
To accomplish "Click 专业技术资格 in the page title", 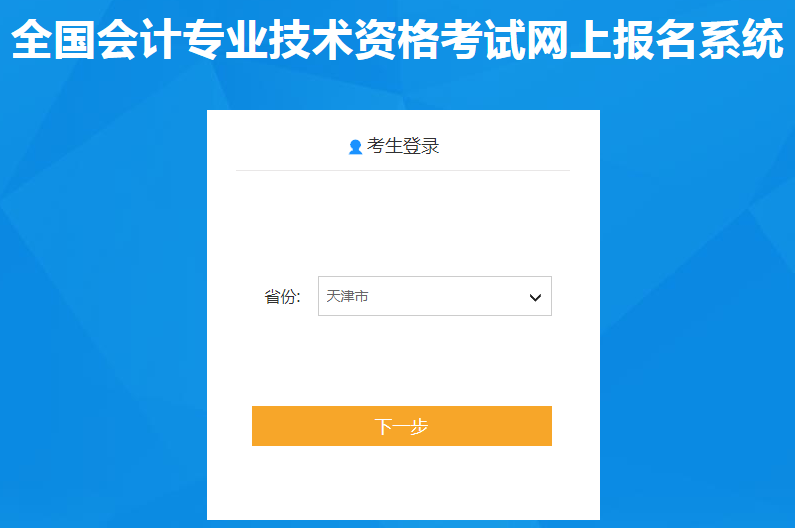I will [x=311, y=40].
